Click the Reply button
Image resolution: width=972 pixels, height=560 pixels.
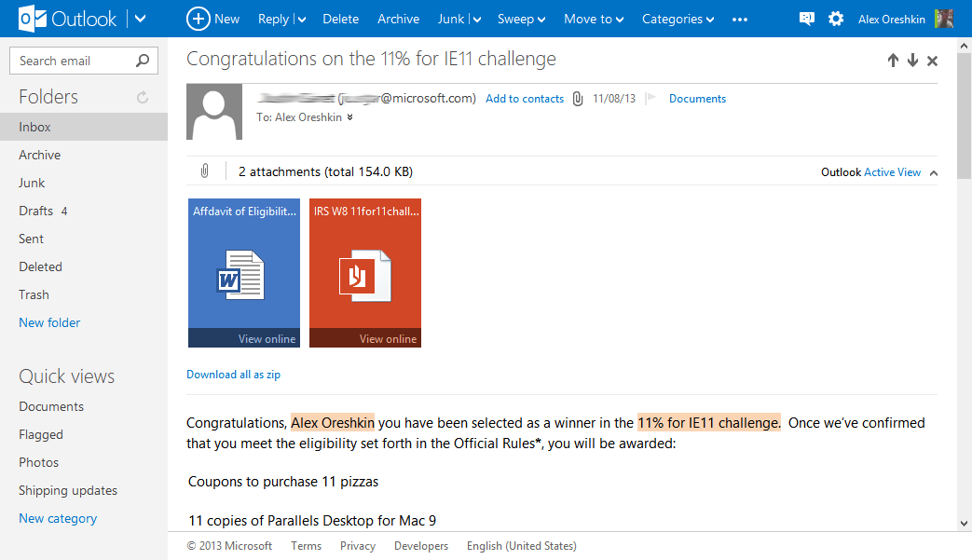click(x=273, y=20)
